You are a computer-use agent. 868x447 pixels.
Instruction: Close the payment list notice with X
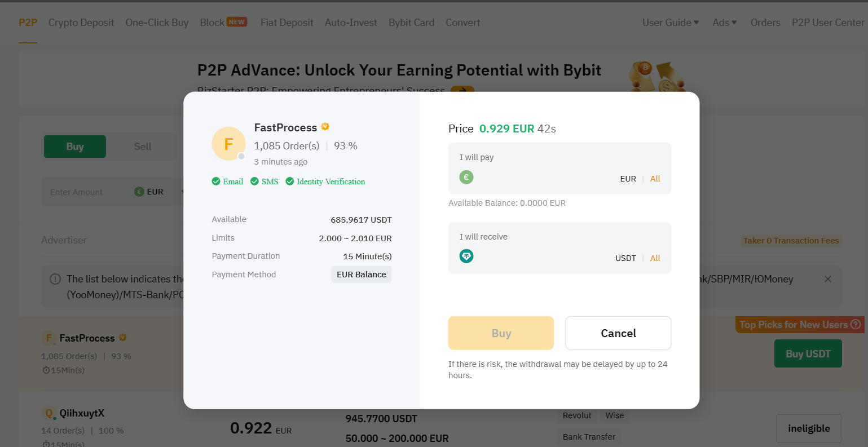(828, 279)
